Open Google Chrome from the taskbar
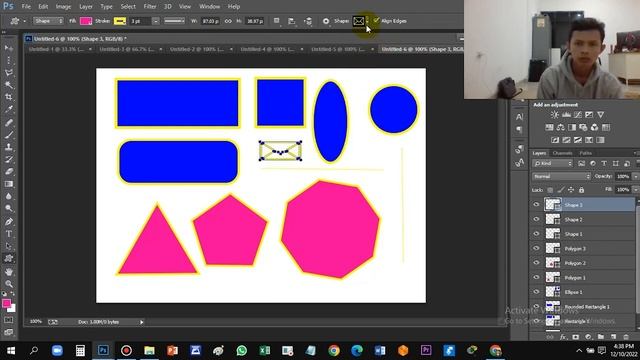The height and width of the screenshot is (360, 640). [x=334, y=351]
